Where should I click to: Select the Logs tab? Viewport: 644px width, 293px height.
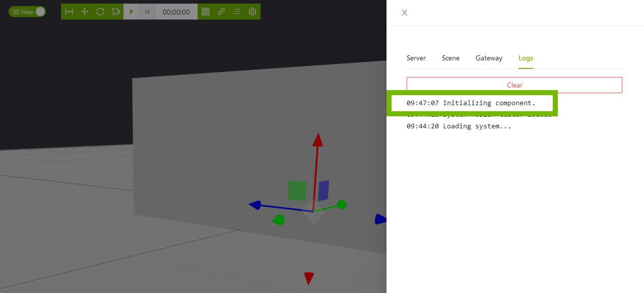tap(526, 58)
